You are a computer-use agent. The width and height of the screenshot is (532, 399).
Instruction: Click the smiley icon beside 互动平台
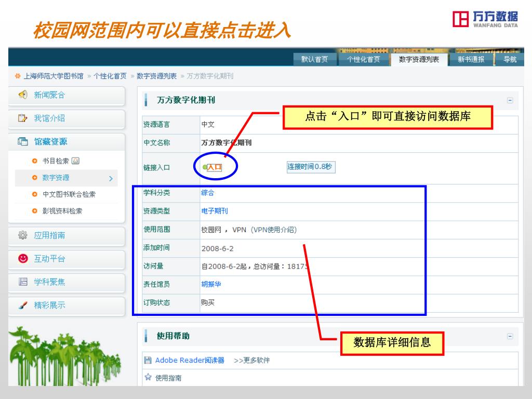[23, 259]
